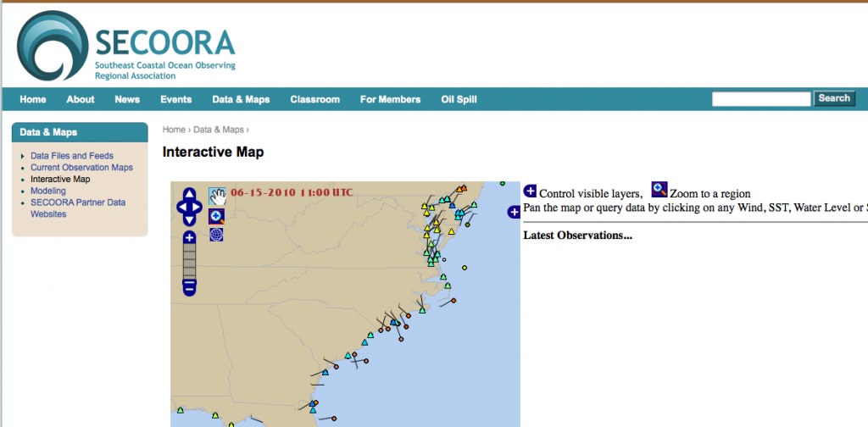Open the Oil Spill menu item
The image size is (868, 427).
click(459, 100)
